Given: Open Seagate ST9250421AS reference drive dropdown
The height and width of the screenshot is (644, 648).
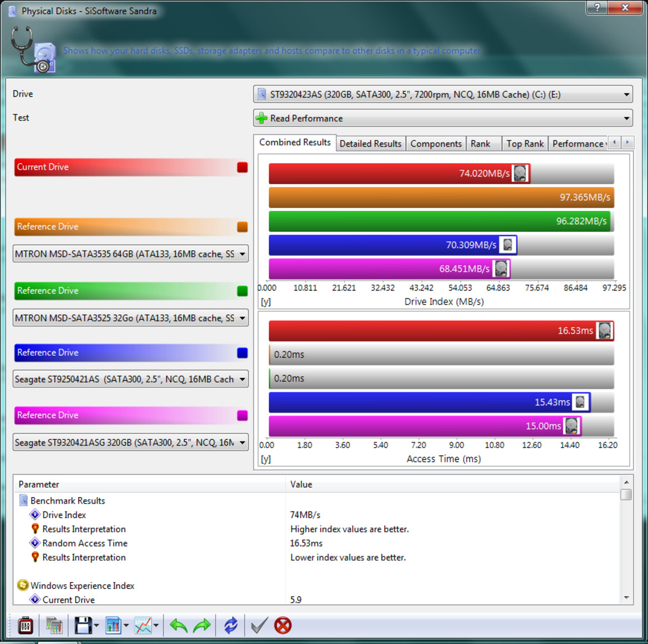Looking at the screenshot, I should point(131,379).
